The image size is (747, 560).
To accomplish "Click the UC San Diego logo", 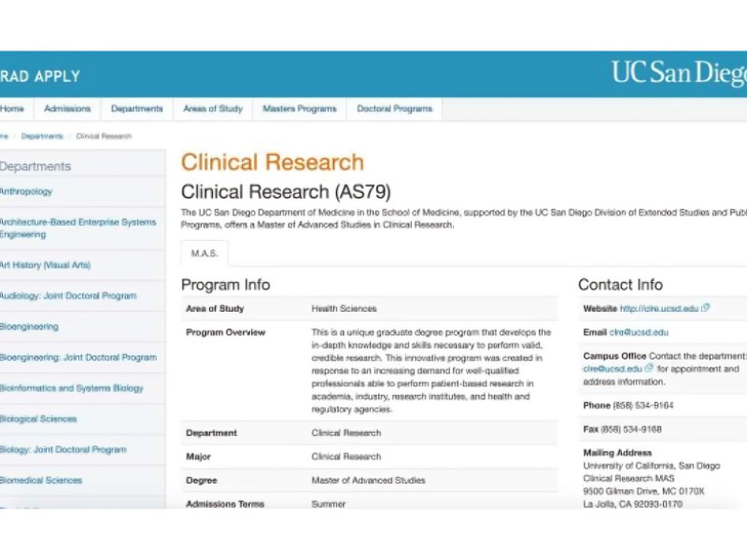I will [x=679, y=73].
